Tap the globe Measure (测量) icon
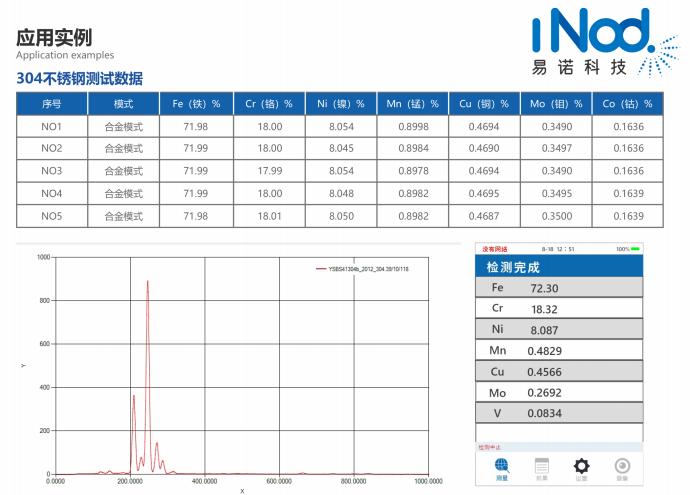The image size is (690, 495). 502,466
